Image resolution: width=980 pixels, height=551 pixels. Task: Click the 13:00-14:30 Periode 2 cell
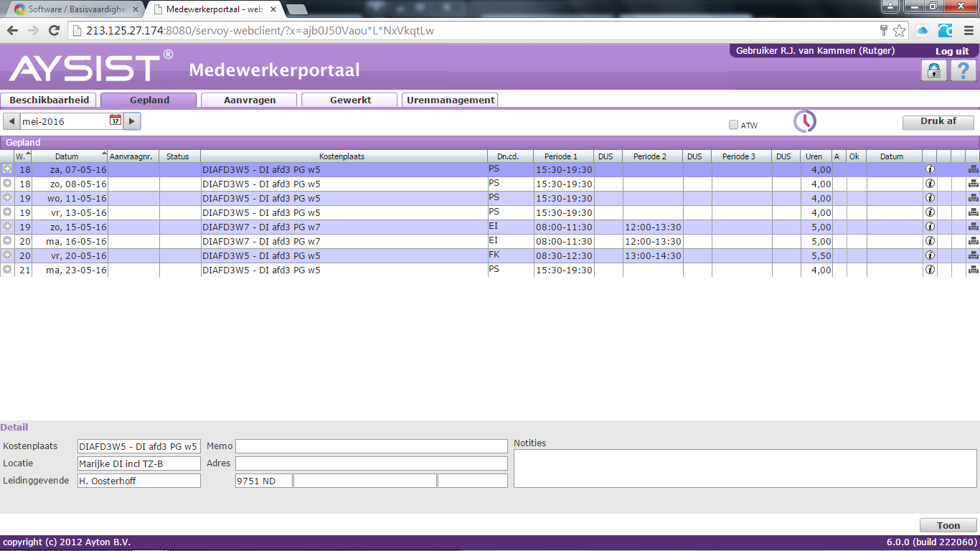(653, 256)
